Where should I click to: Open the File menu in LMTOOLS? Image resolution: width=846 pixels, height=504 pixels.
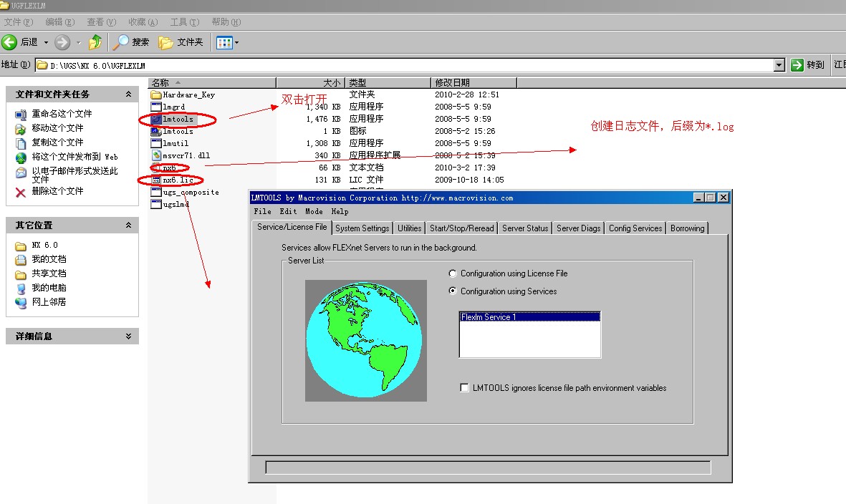click(x=263, y=211)
